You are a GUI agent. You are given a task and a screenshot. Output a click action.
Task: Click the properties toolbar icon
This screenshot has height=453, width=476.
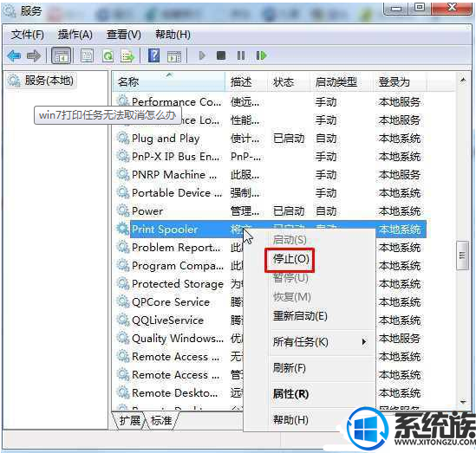tap(87, 55)
